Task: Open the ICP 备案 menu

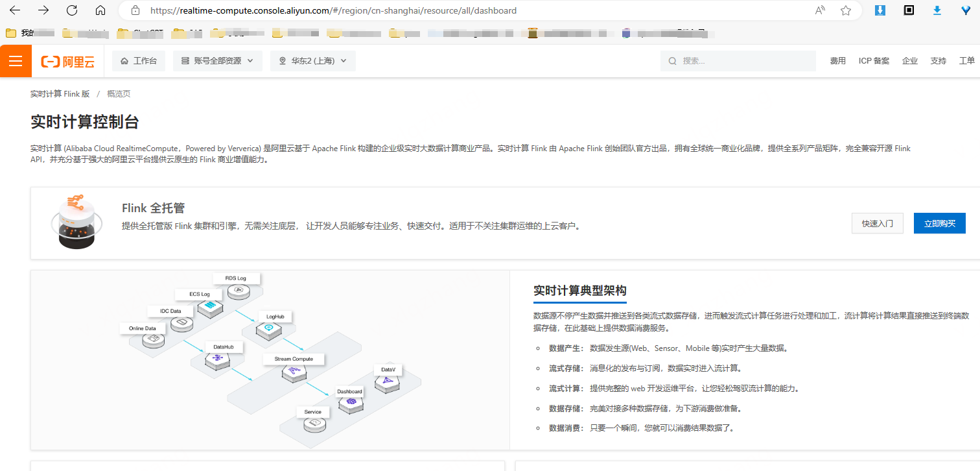Action: [874, 61]
